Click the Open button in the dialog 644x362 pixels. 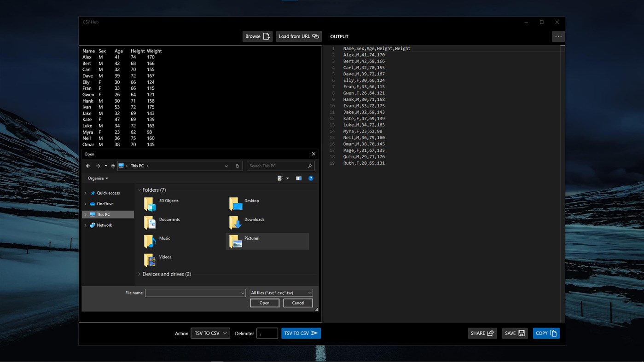(265, 303)
